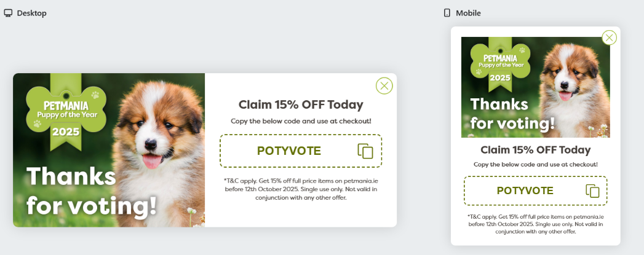
Task: Click desktop 'Copy the below code' subtitle
Action: (301, 121)
